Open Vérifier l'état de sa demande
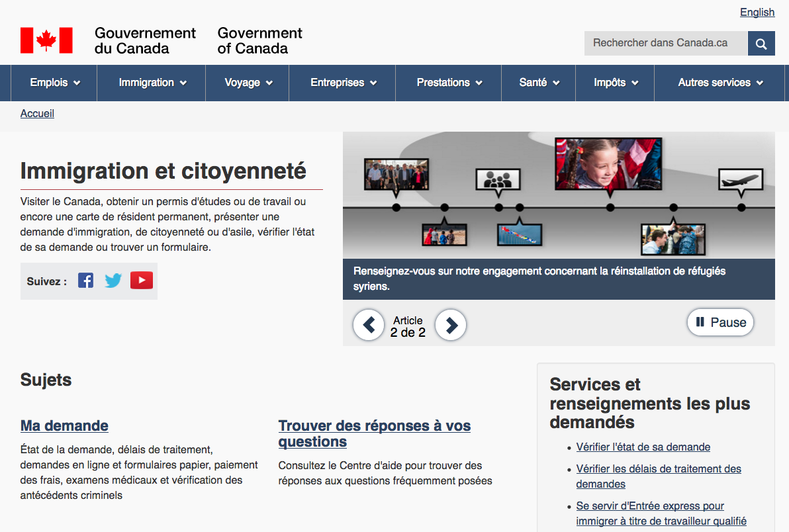The height and width of the screenshot is (532, 789). pyautogui.click(x=643, y=447)
